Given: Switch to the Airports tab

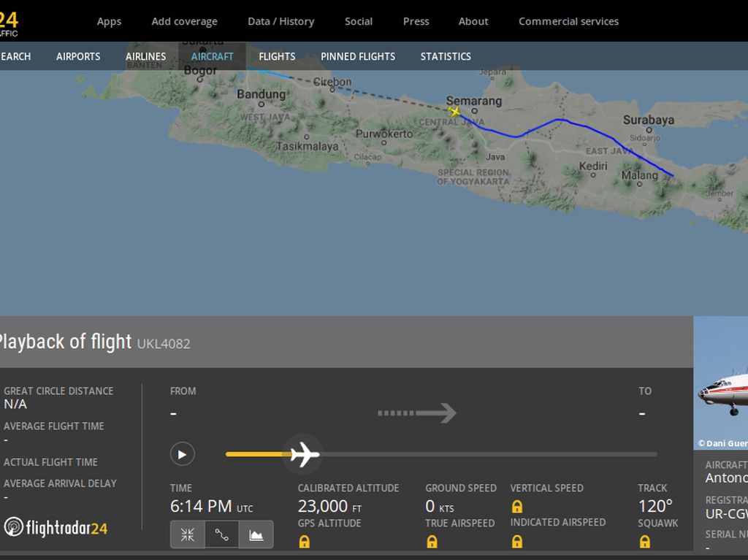Looking at the screenshot, I should pos(78,56).
